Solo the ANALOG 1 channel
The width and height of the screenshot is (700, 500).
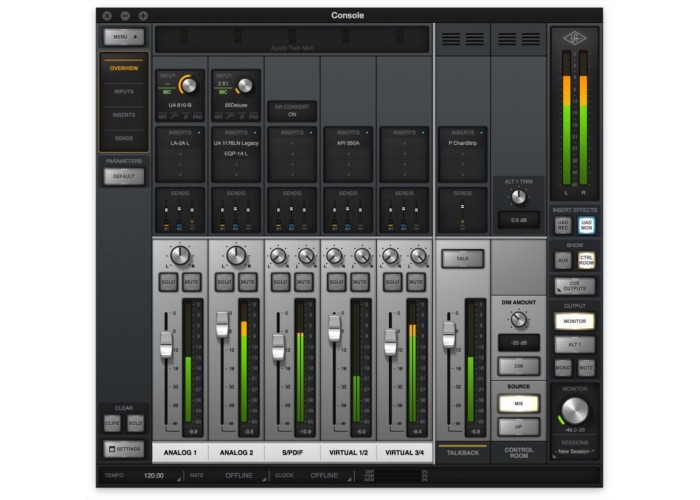(168, 282)
